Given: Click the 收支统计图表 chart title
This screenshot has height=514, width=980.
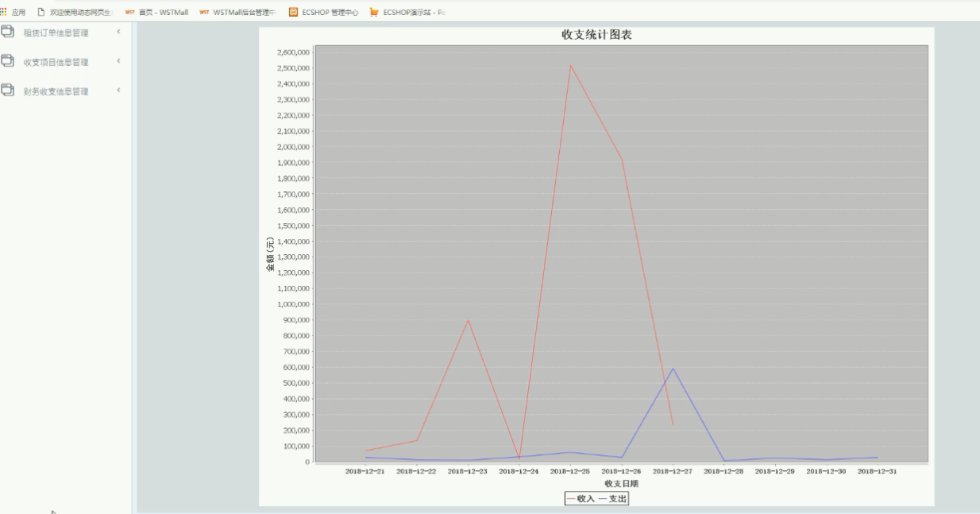Looking at the screenshot, I should (x=596, y=35).
